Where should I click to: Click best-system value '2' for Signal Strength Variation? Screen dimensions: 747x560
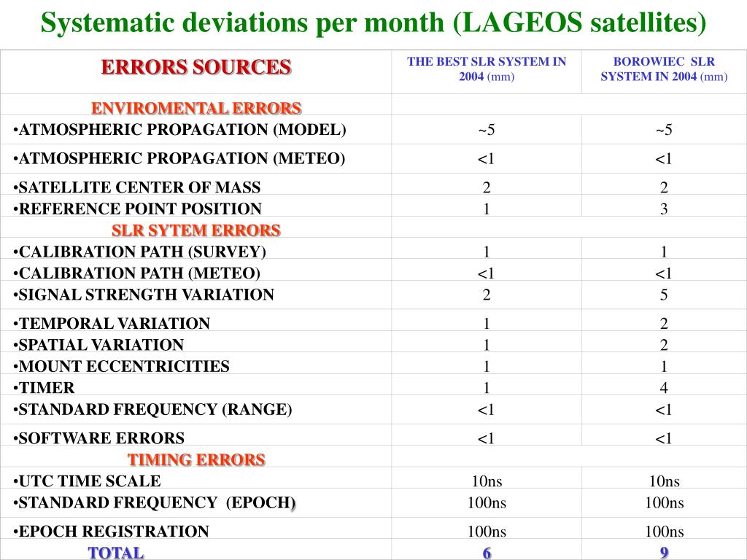point(487,295)
